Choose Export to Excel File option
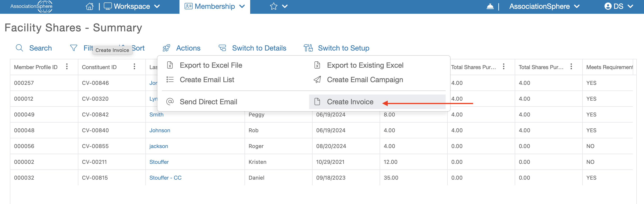Screen dimensions: 644x204 click(x=211, y=65)
